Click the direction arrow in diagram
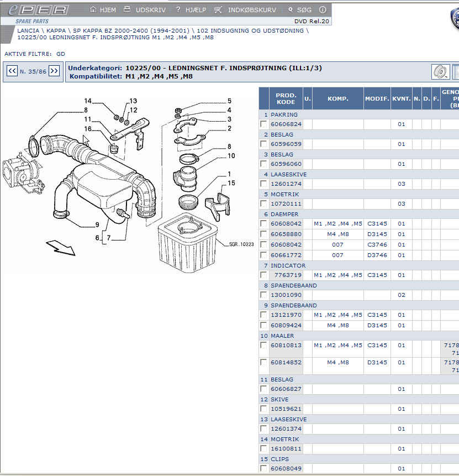 tap(61, 248)
